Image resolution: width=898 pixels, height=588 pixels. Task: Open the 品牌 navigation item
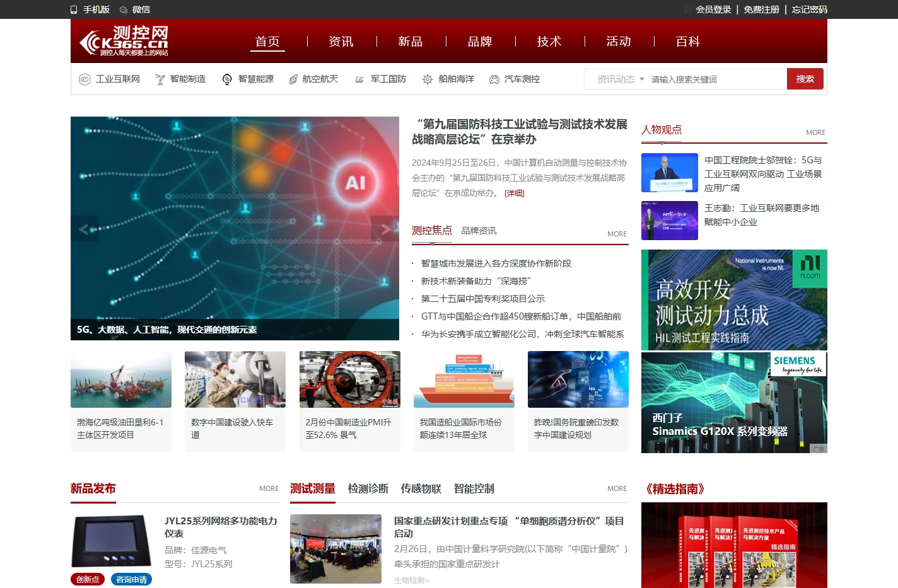pyautogui.click(x=480, y=42)
